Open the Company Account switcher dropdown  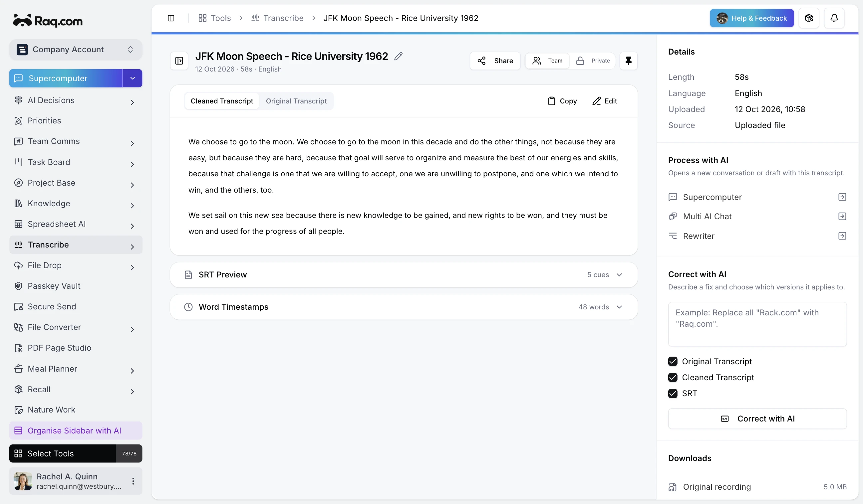click(x=76, y=50)
